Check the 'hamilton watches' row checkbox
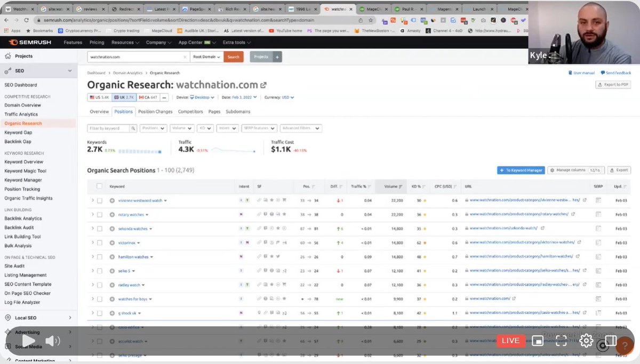Image resolution: width=640 pixels, height=364 pixels. point(99,257)
